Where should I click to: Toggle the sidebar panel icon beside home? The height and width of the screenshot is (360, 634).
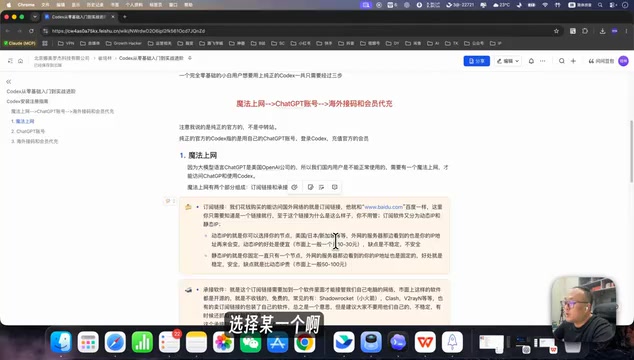pyautogui.click(x=10, y=61)
